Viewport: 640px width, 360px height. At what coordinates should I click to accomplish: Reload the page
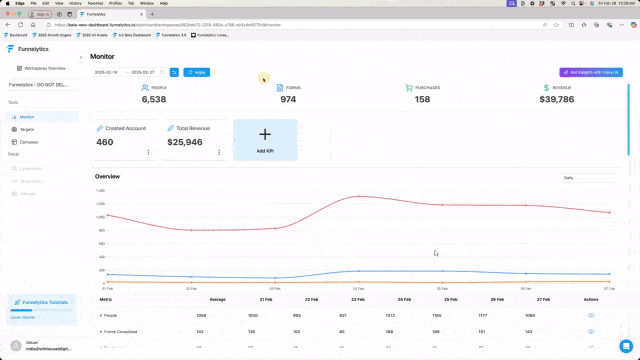[20, 25]
